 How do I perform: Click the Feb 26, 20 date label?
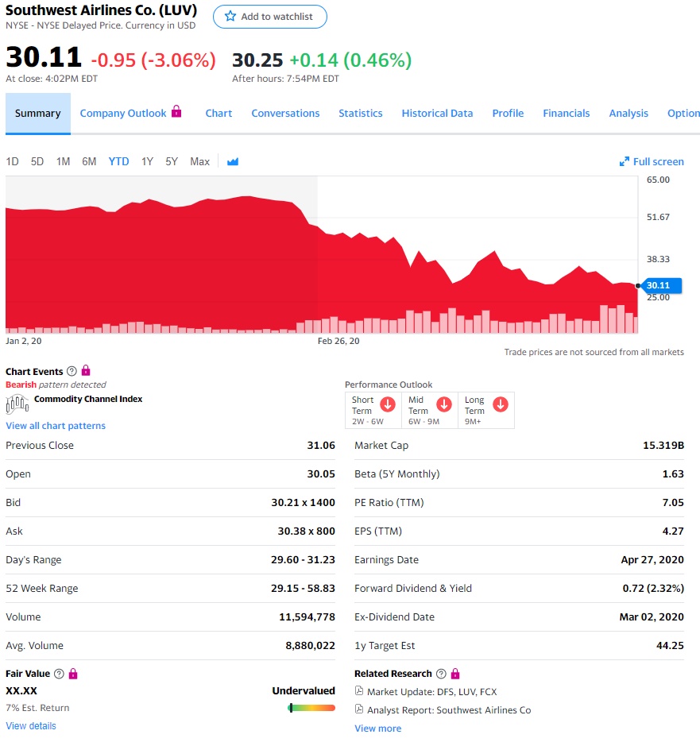pos(338,341)
